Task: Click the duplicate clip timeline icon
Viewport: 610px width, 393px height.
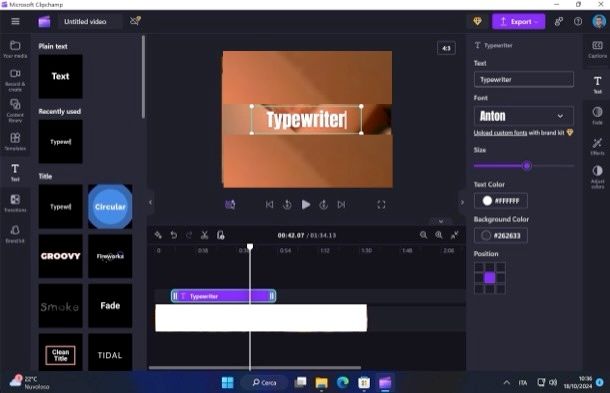Action: tap(221, 235)
